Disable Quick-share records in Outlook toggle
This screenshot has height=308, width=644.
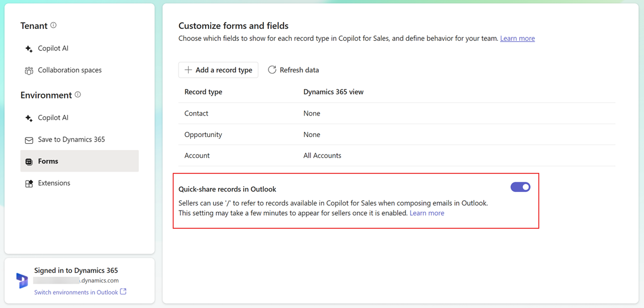click(520, 187)
